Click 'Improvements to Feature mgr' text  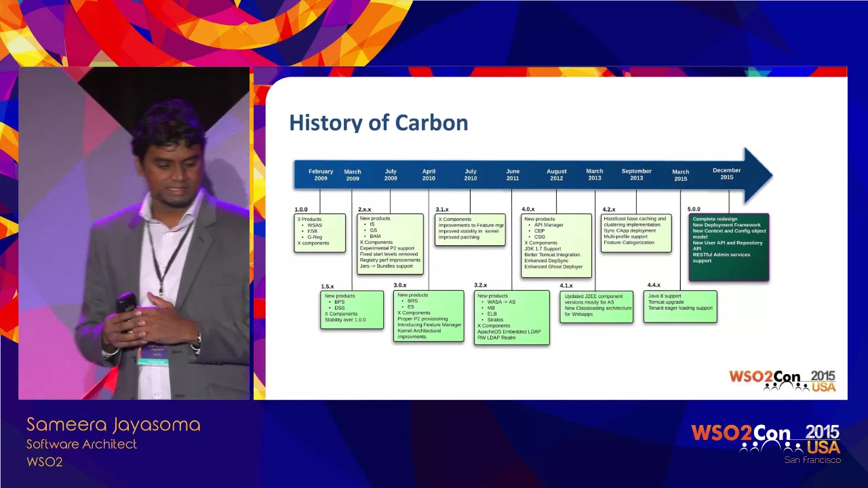pos(471,225)
